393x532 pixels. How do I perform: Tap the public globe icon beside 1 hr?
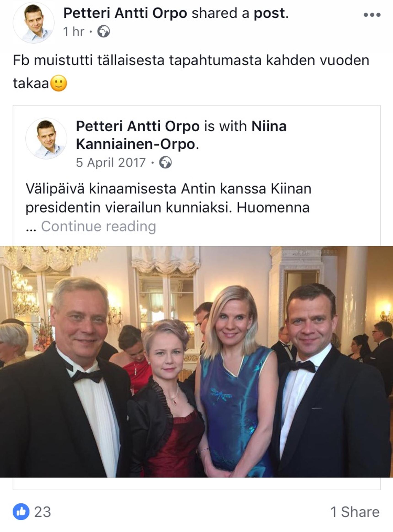(x=104, y=31)
